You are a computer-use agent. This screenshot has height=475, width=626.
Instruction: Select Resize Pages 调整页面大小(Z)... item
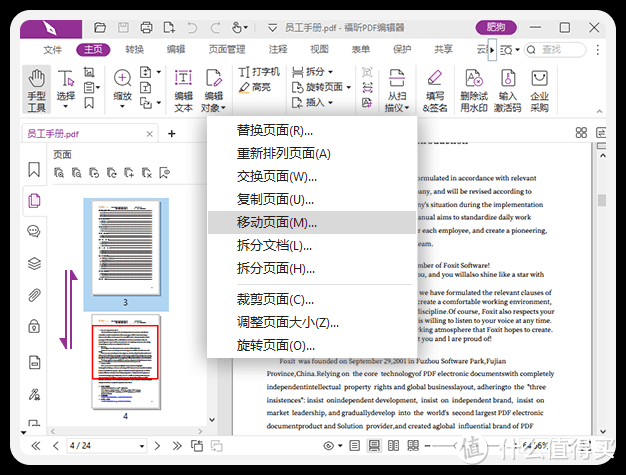(x=312, y=323)
